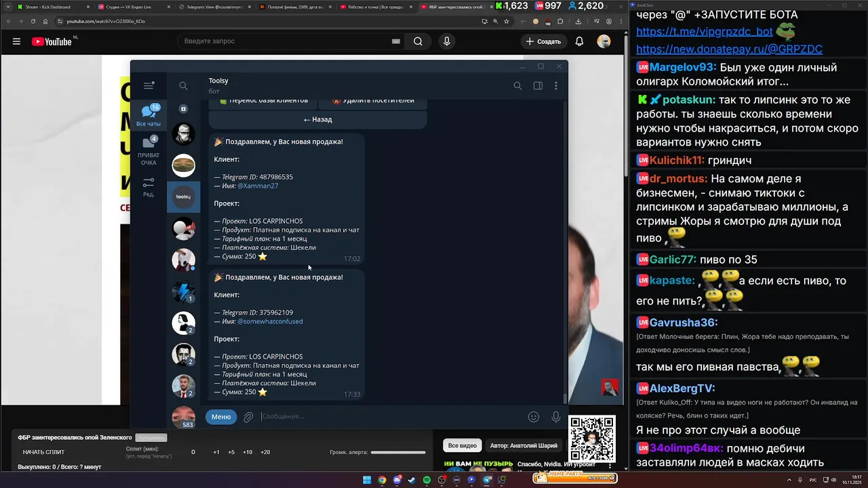Viewport: 868px width, 488px height.
Task: Open YouTube notifications bell
Action: click(579, 41)
